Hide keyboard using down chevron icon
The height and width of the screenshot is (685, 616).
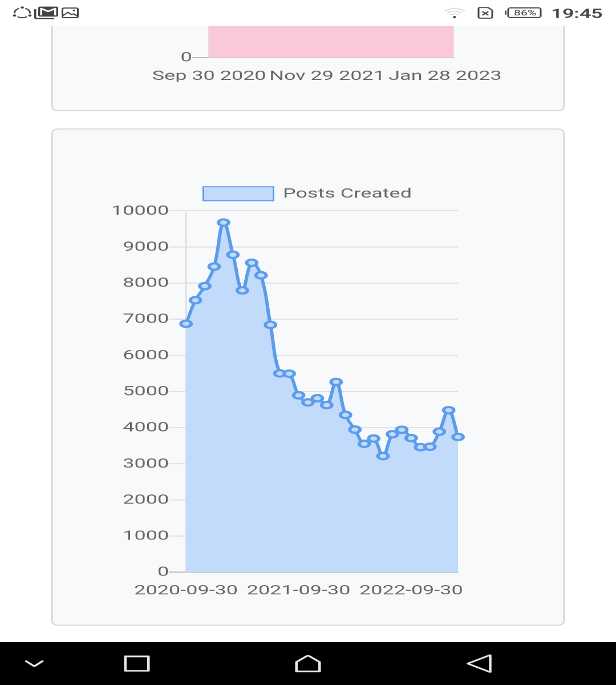click(x=34, y=663)
